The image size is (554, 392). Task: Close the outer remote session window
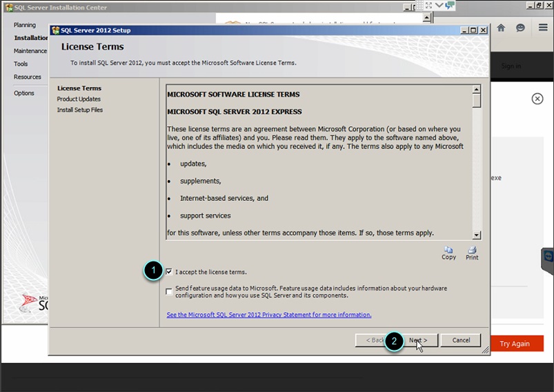coord(548,6)
